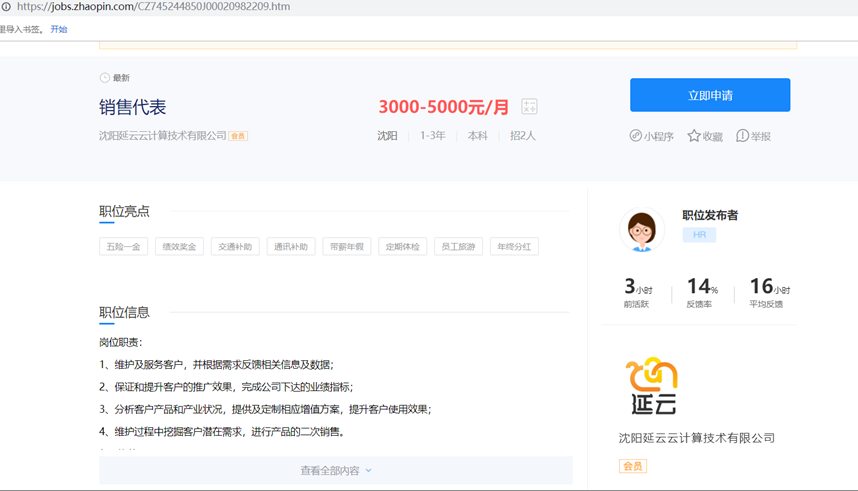Click the 3000-5000元/月 salary text
The height and width of the screenshot is (491, 858).
(444, 107)
